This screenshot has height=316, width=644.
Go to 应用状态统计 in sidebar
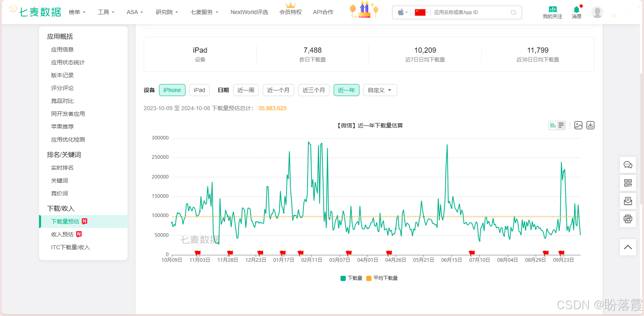(68, 62)
